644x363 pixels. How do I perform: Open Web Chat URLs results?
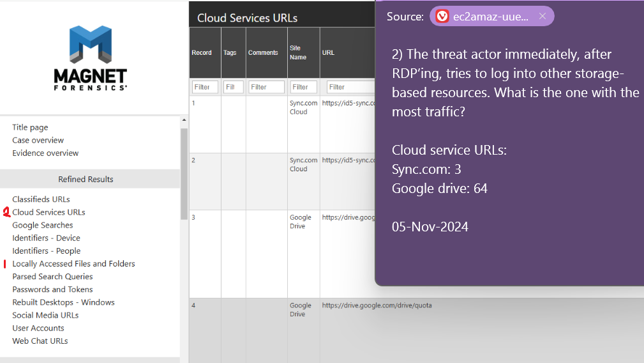[x=40, y=341]
